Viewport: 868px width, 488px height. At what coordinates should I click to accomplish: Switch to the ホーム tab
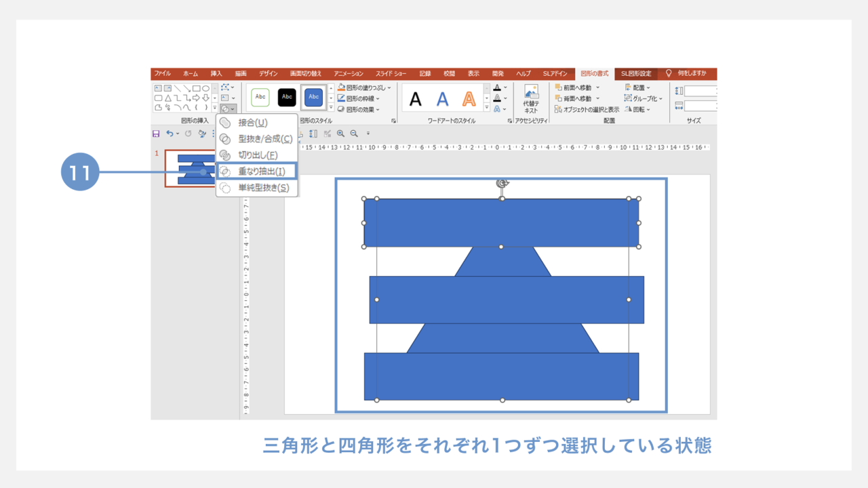pyautogui.click(x=191, y=73)
